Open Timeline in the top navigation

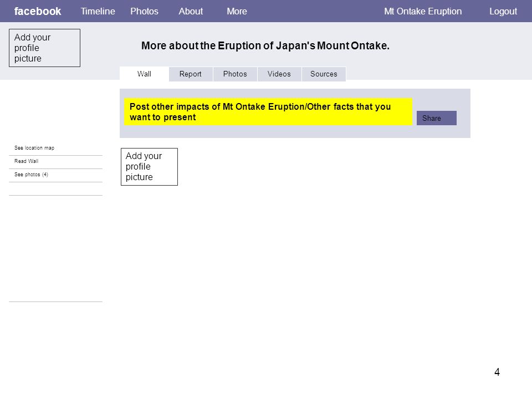pos(98,11)
